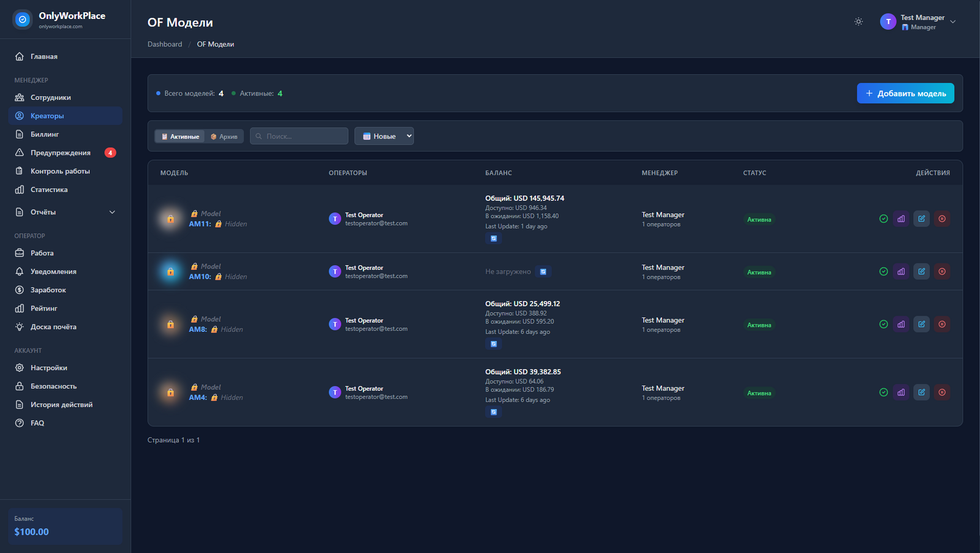The height and width of the screenshot is (553, 980).
Task: Click the Поиск search field
Action: [299, 136]
